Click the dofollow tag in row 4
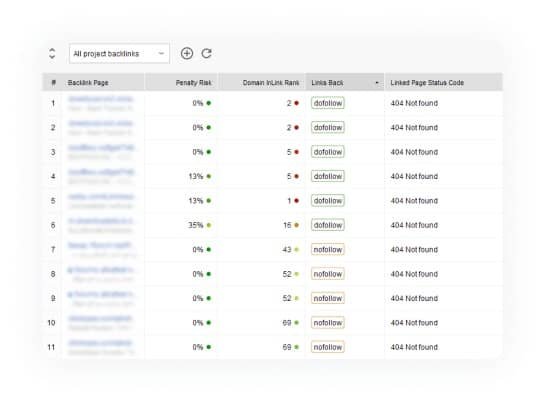 328,176
